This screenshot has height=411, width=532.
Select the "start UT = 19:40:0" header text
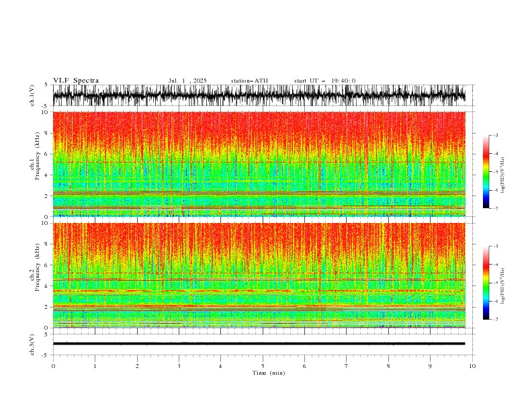(x=324, y=81)
